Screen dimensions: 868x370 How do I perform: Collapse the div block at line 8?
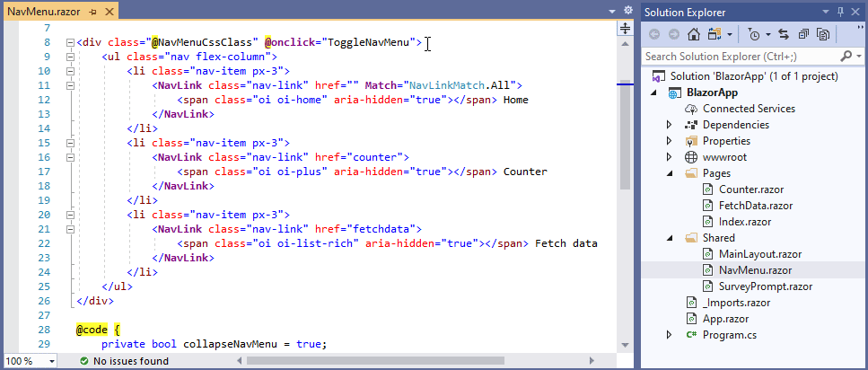[x=70, y=42]
